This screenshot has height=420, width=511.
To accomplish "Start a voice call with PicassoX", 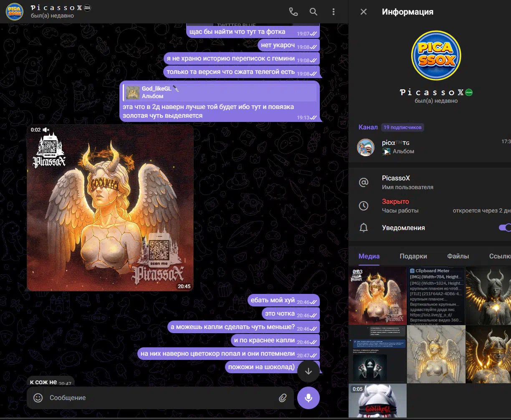I will pos(293,12).
